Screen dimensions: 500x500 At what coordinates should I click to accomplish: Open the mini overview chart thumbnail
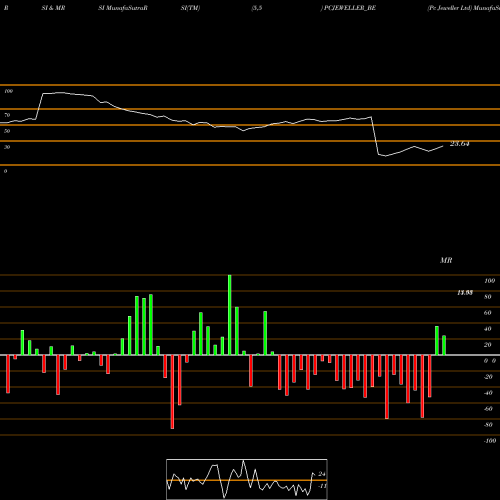(247, 479)
